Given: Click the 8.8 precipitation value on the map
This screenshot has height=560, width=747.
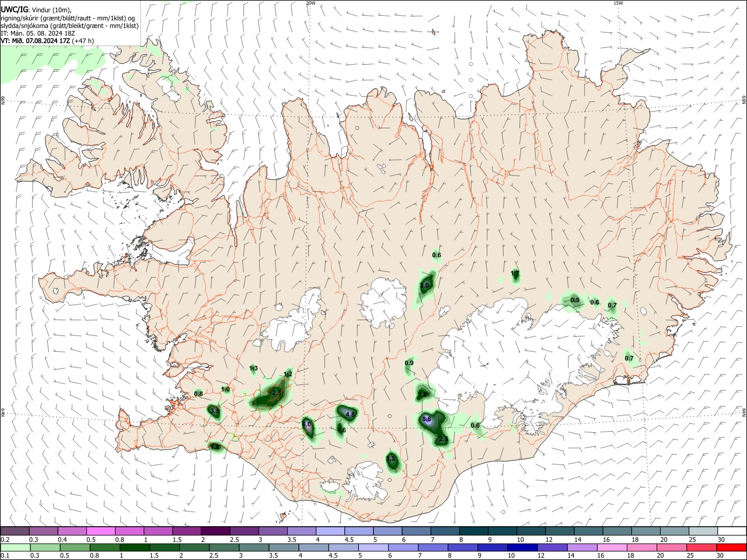Looking at the screenshot, I should pos(426,419).
